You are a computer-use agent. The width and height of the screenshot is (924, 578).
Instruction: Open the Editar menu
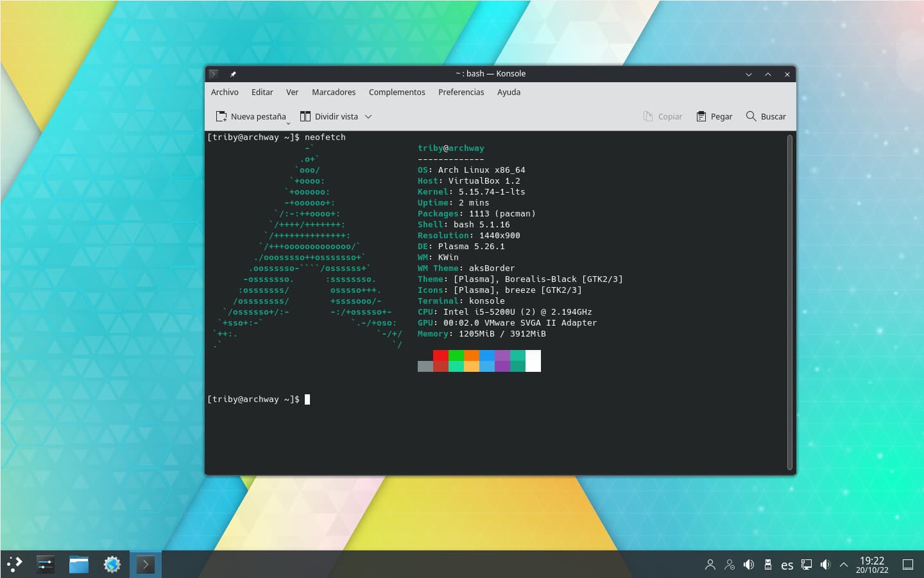[x=262, y=92]
